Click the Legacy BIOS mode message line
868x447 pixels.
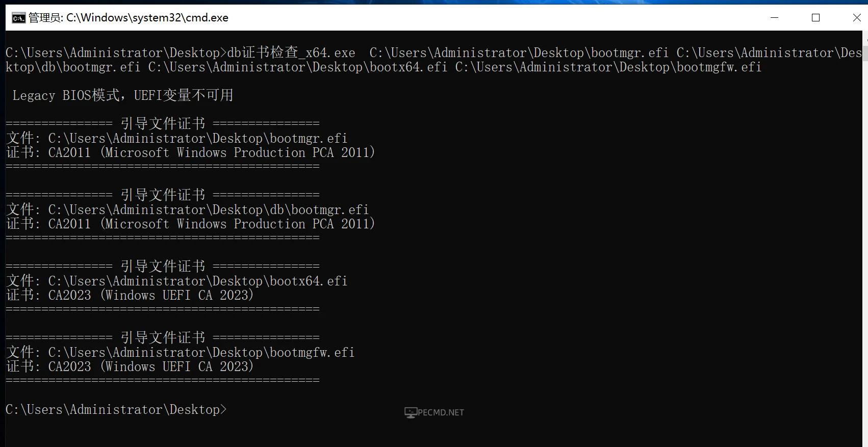123,95
